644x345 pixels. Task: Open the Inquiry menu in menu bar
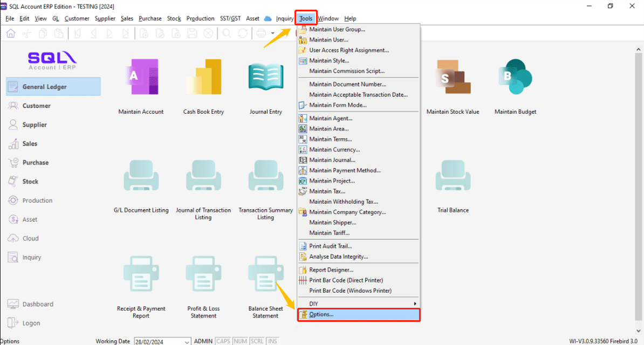coord(284,18)
